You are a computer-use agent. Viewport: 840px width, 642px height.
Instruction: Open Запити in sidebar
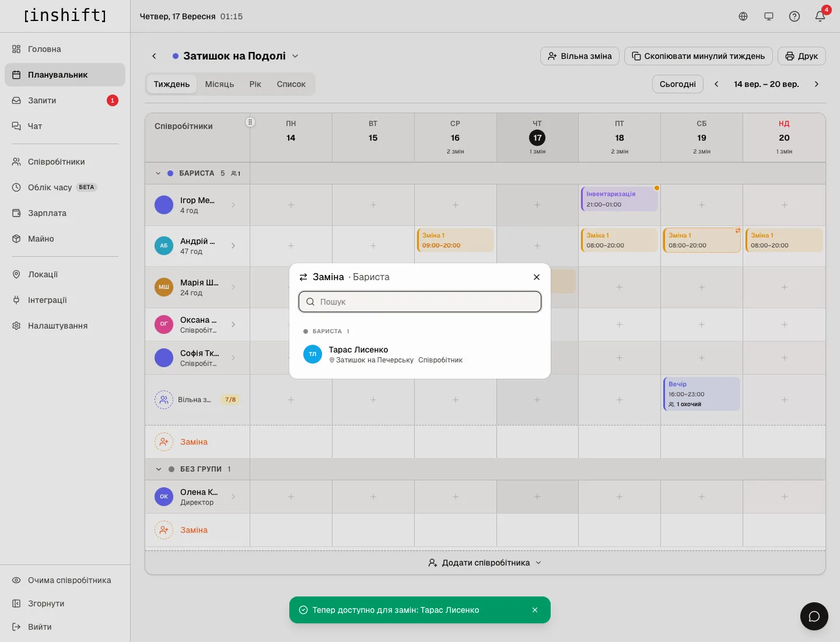(x=65, y=100)
